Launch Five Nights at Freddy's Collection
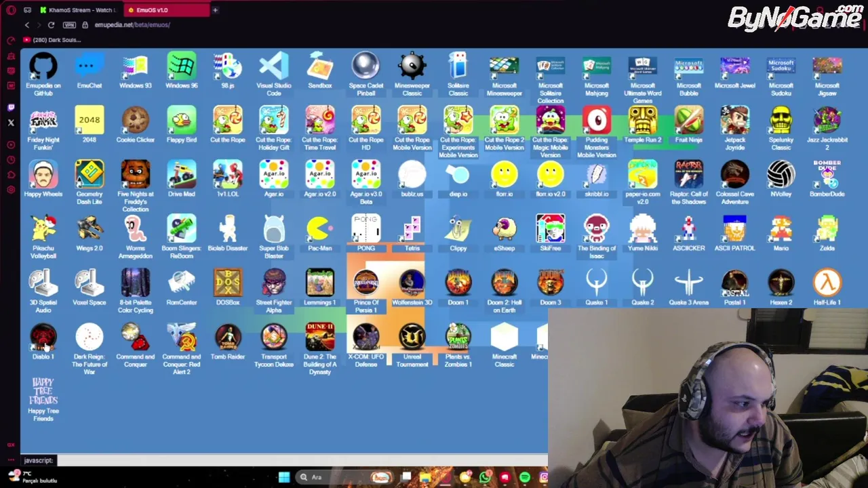The image size is (868, 488). point(136,186)
